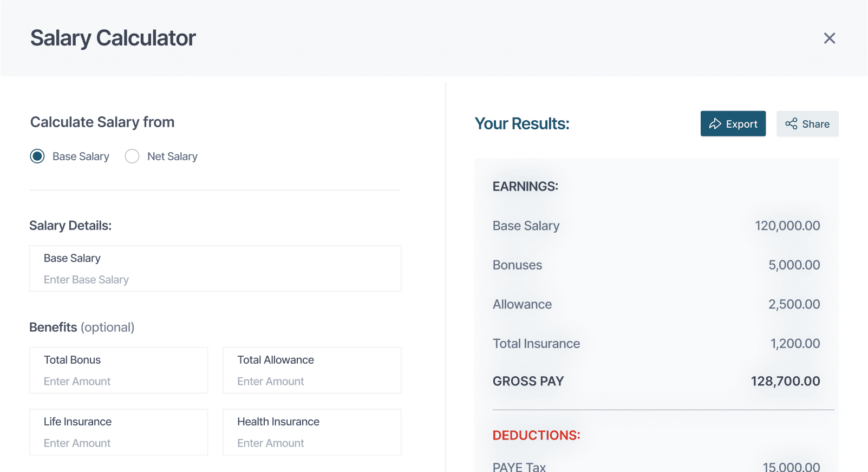Click the EARNINGS section heading

coord(525,187)
